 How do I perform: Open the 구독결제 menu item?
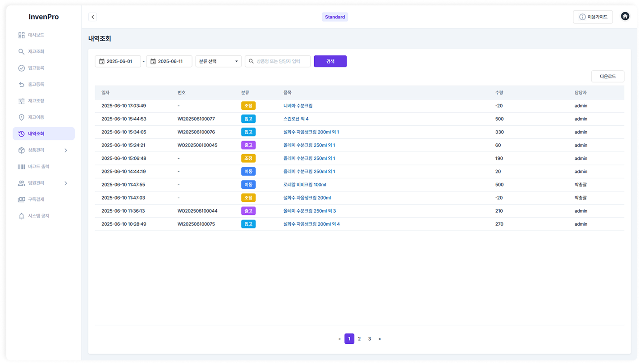tap(44, 200)
